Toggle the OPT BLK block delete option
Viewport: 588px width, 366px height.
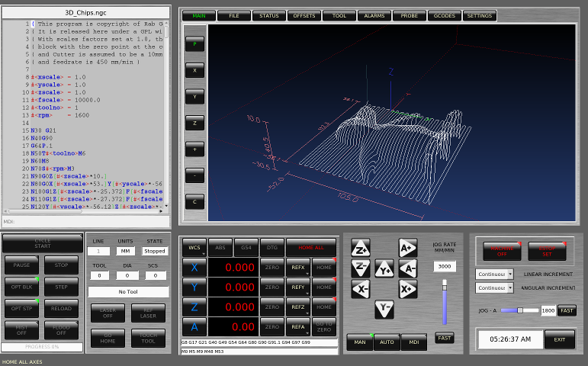(x=23, y=287)
